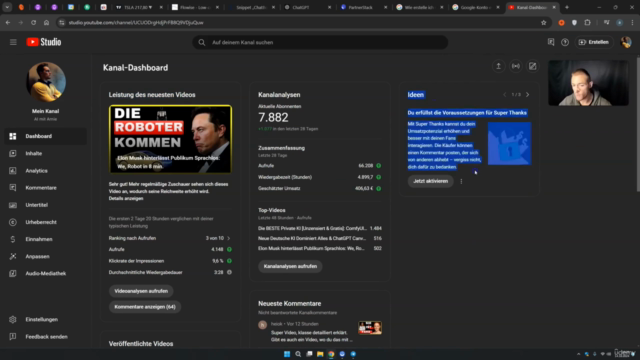Click the taskbar search icon
This screenshot has height=360, width=640.
[298, 354]
